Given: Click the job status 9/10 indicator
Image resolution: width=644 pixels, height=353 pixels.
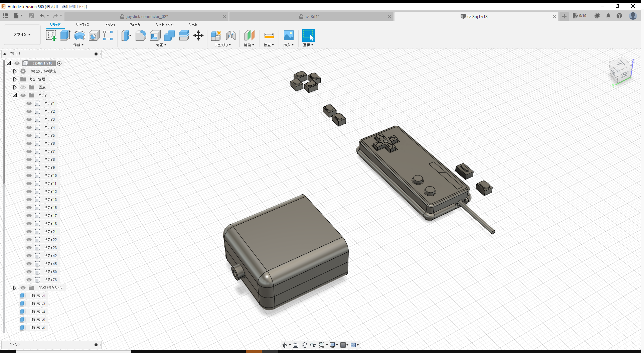Looking at the screenshot, I should click(x=580, y=16).
